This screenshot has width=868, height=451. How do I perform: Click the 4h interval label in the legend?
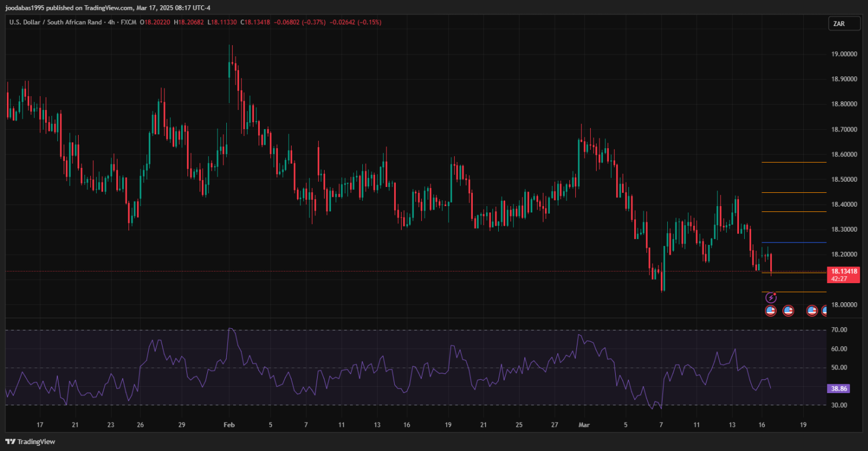tap(111, 22)
